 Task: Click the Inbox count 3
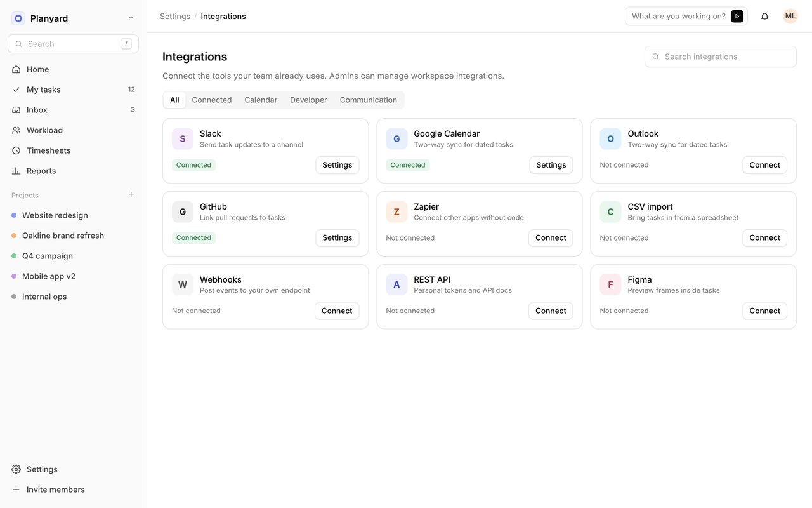click(x=133, y=110)
